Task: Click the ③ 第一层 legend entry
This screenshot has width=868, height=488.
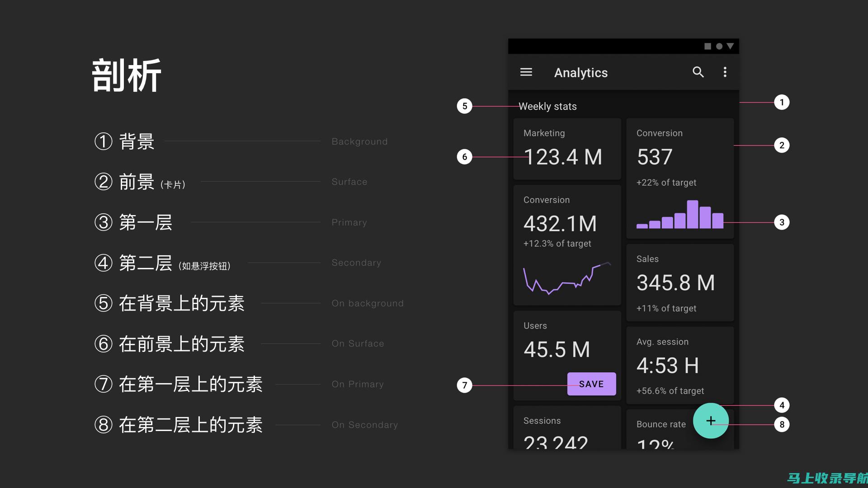Action: 133,222
